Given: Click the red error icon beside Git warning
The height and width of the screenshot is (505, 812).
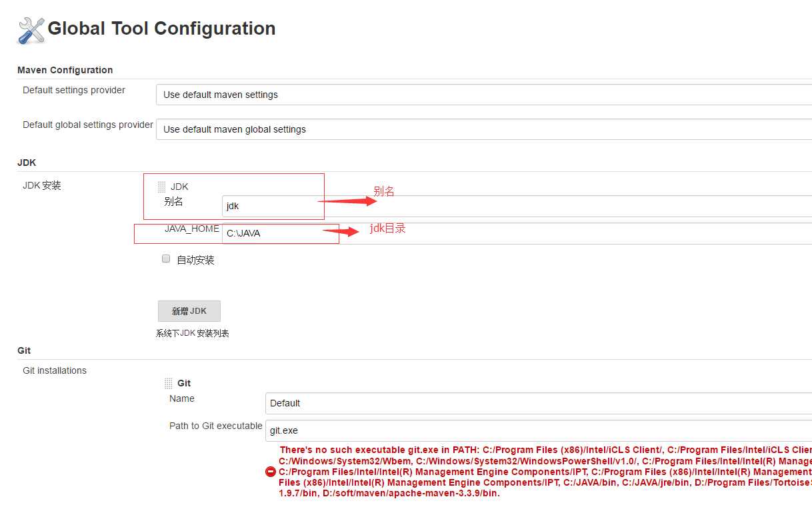Looking at the screenshot, I should [271, 472].
